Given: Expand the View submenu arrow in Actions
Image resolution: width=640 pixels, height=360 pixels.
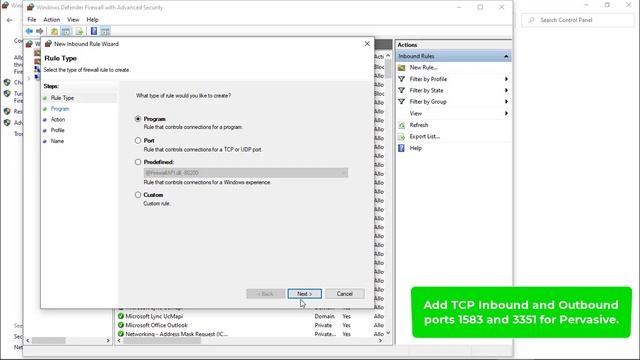Looking at the screenshot, I should tap(506, 113).
